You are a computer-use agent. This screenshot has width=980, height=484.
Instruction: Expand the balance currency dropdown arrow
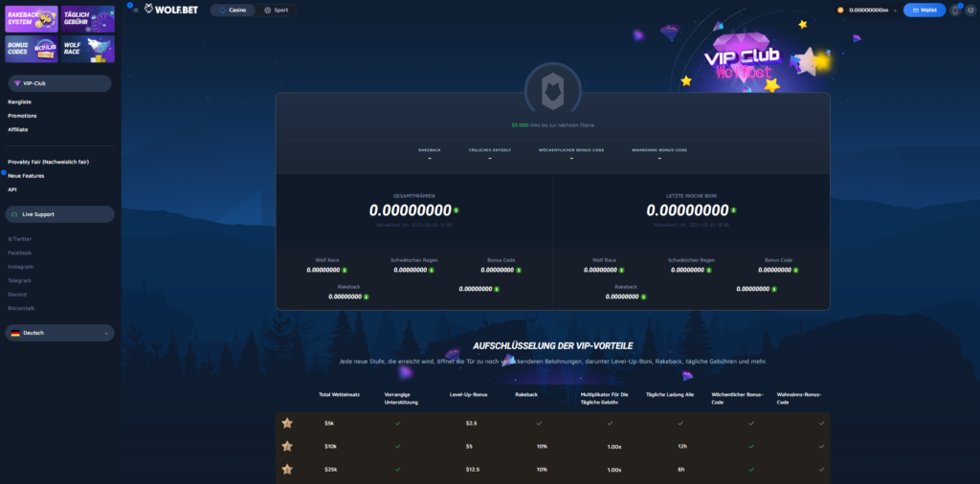point(896,10)
